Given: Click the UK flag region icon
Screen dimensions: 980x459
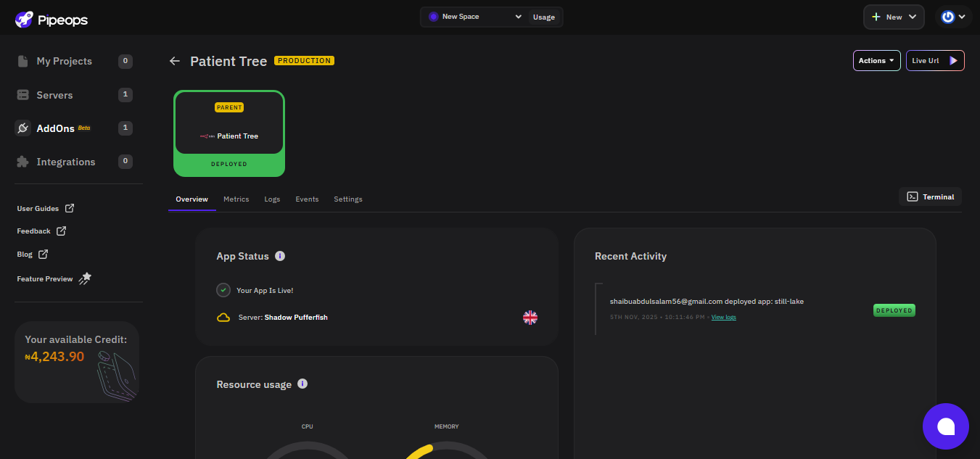Looking at the screenshot, I should tap(530, 318).
